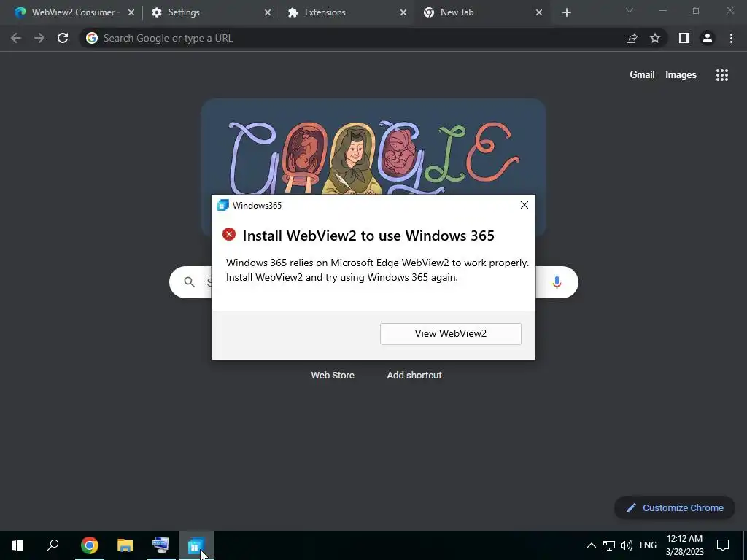
Task: Click the Google Doodle image
Action: click(x=373, y=147)
